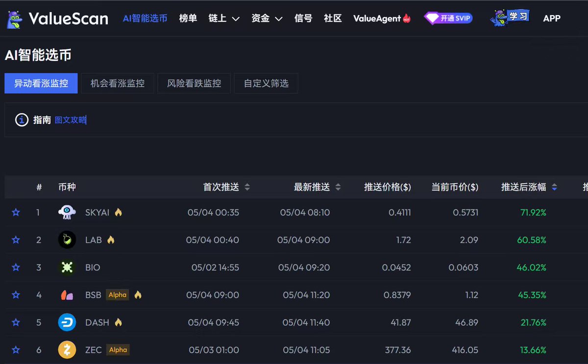Click the 21.76% gain value
Screen dimensions: 588x364
coord(533,322)
